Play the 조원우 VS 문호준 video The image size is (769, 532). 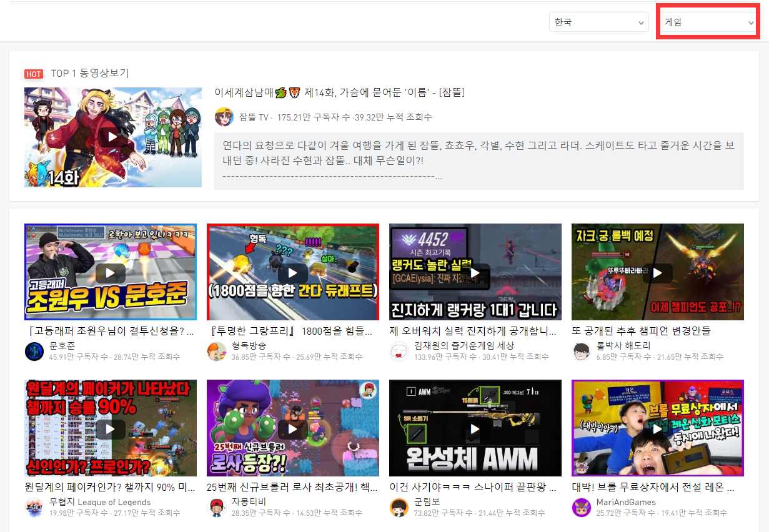(x=111, y=272)
